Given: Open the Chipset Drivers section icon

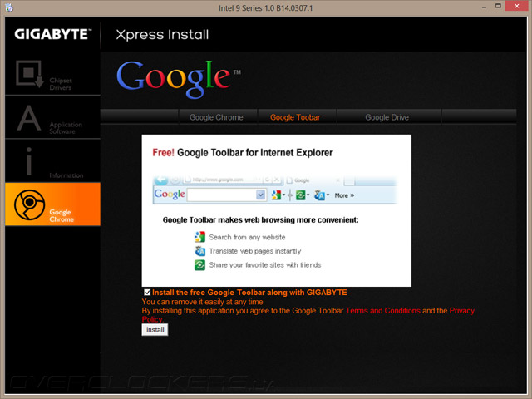Looking at the screenshot, I should click(30, 74).
